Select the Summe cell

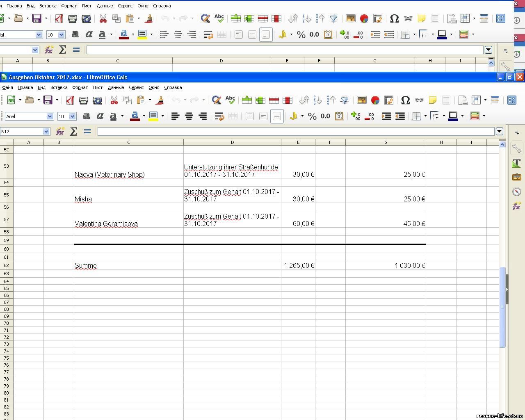[128, 265]
